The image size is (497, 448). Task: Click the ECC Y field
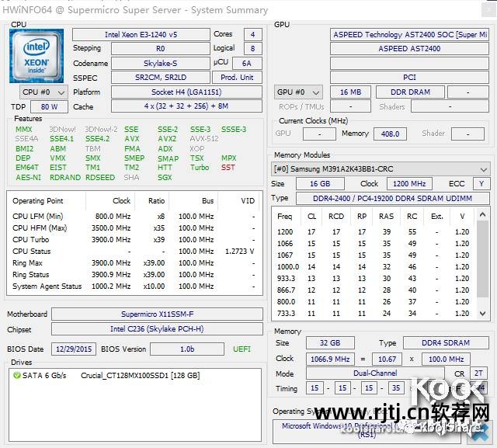(x=481, y=184)
